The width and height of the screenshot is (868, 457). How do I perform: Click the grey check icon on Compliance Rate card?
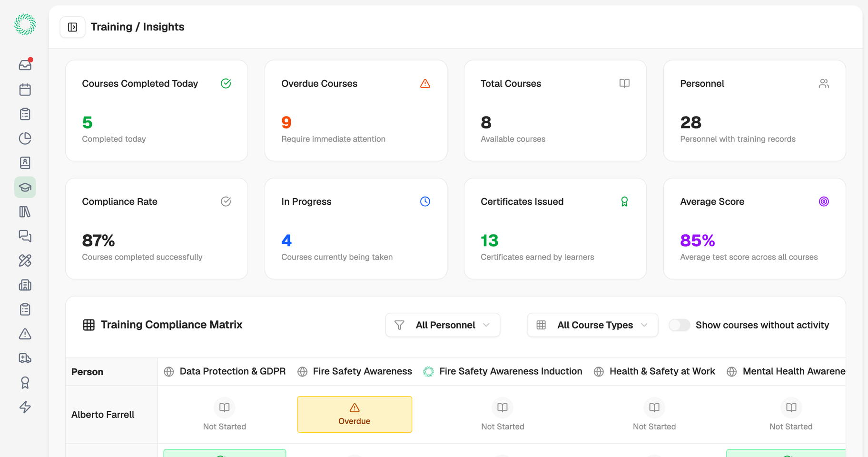(226, 201)
